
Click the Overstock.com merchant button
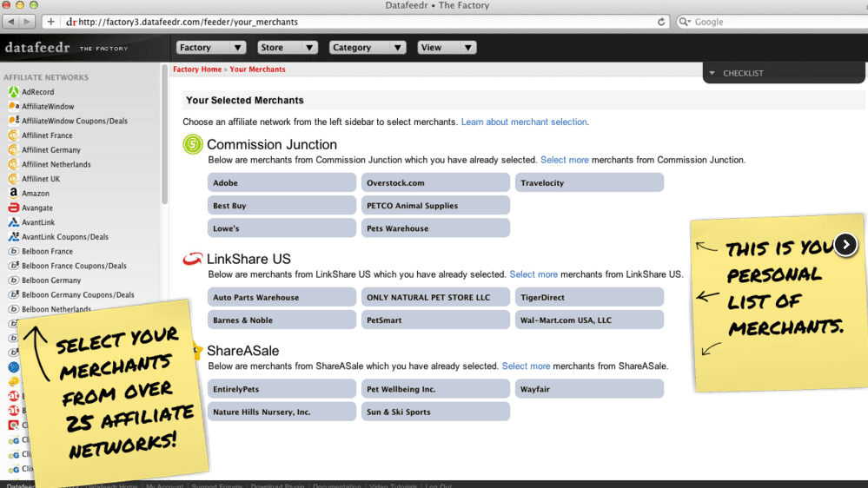435,182
